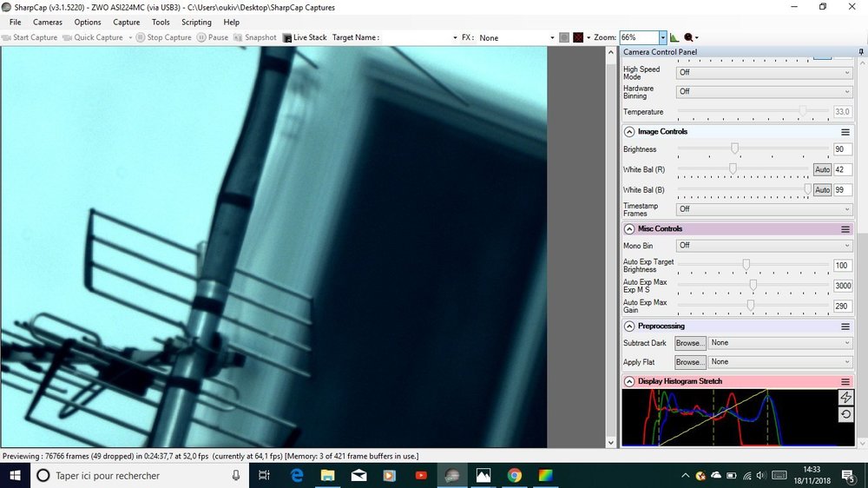This screenshot has height=488, width=868.
Task: Click the red reticule overlay icon
Action: (x=578, y=37)
